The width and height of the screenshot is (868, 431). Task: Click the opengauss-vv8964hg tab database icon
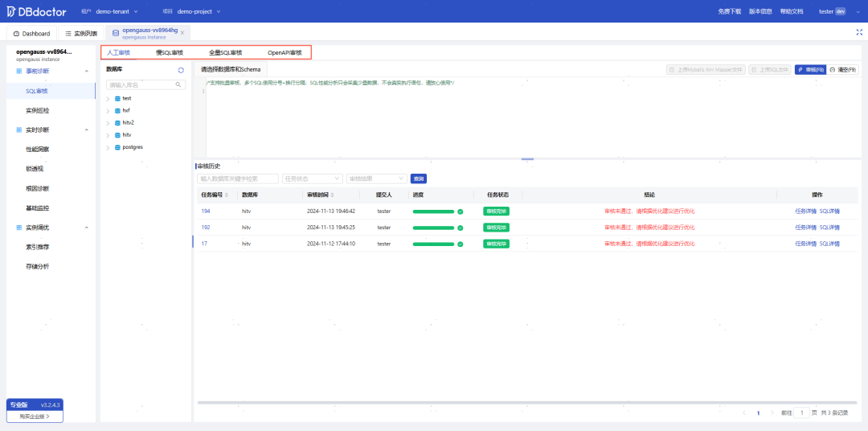click(x=116, y=33)
